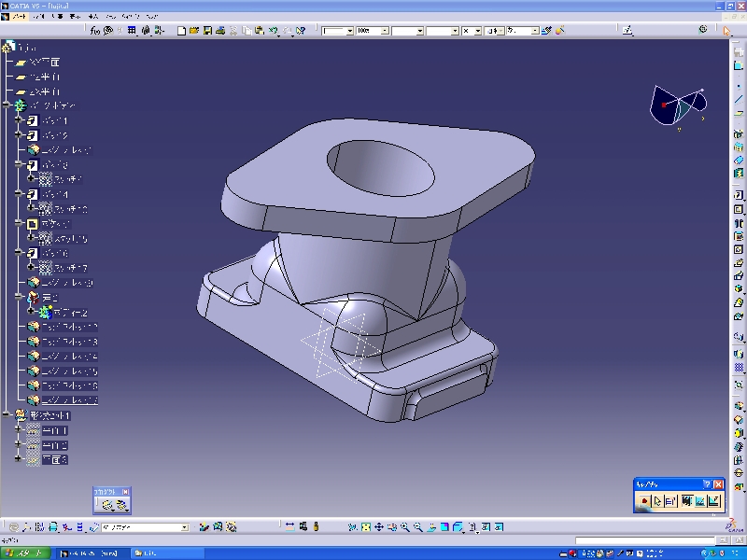The width and height of the screenshot is (747, 560).
Task: Click the ? help button on Capture dialog
Action: (x=708, y=484)
